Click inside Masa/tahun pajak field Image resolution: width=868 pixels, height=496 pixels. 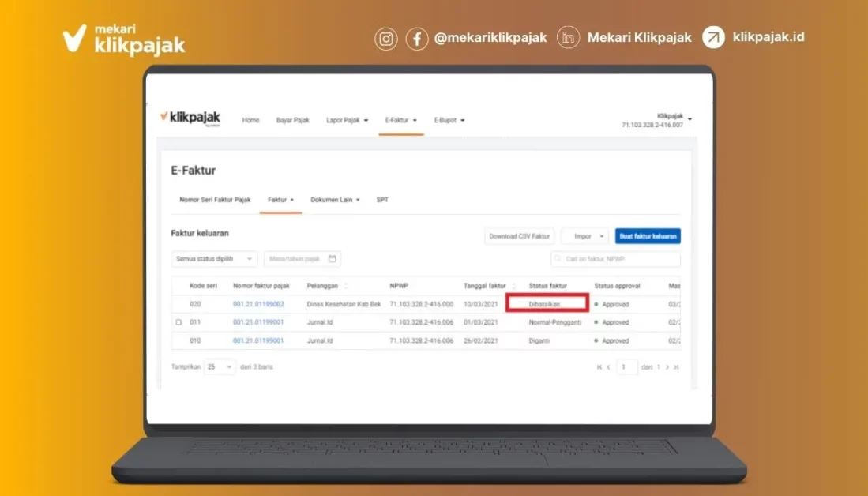(302, 258)
